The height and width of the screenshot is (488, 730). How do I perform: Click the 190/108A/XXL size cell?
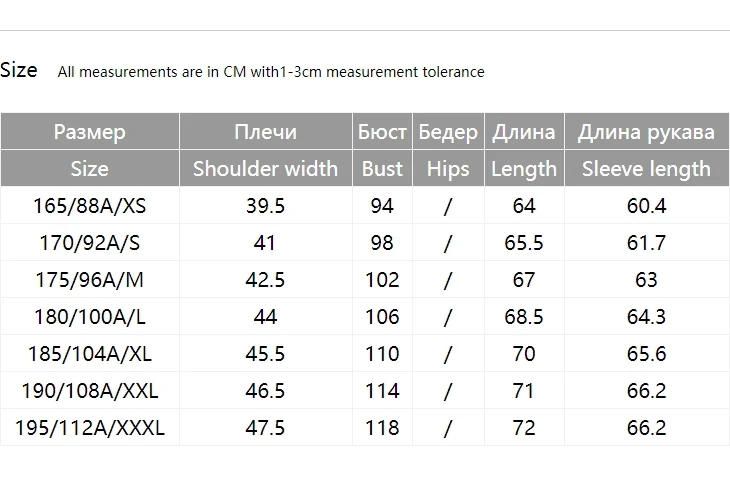click(x=90, y=391)
